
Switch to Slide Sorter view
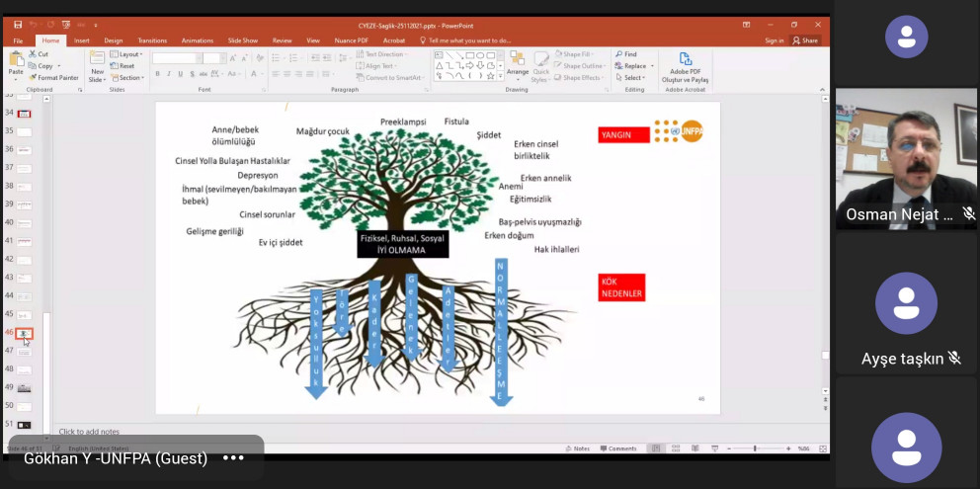pos(676,448)
